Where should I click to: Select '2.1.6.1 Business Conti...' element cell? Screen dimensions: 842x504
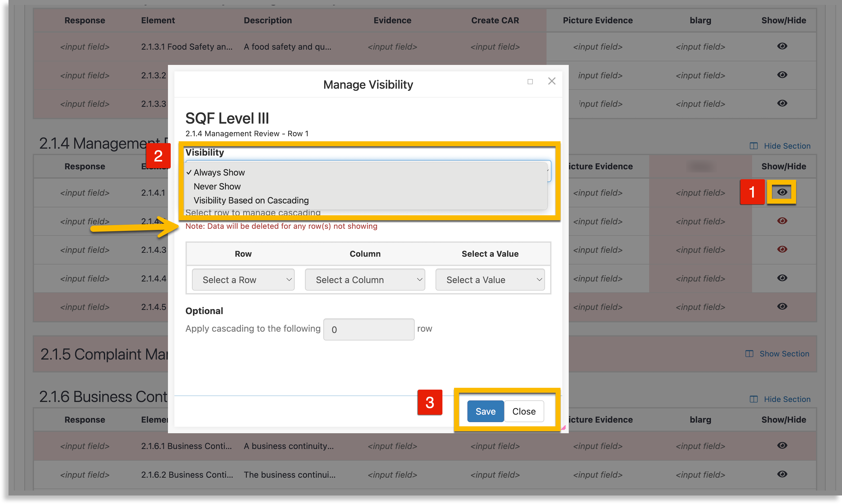186,446
